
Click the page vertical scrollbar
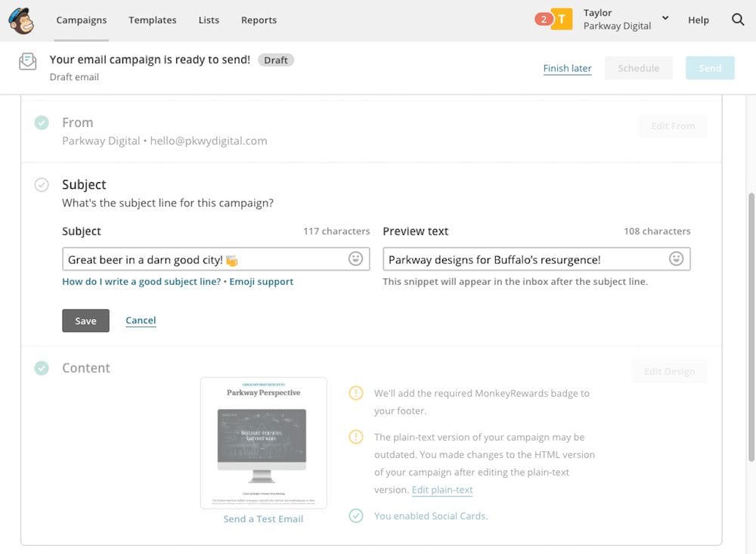point(751,327)
